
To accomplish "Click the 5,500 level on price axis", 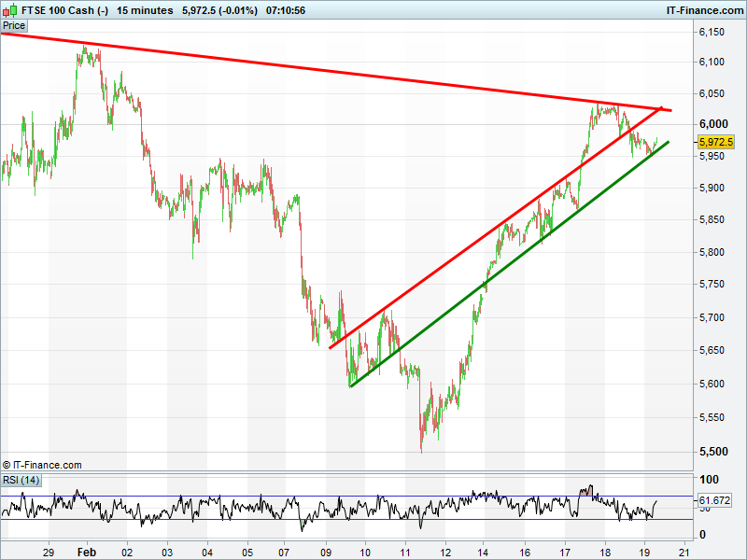I will tap(712, 452).
